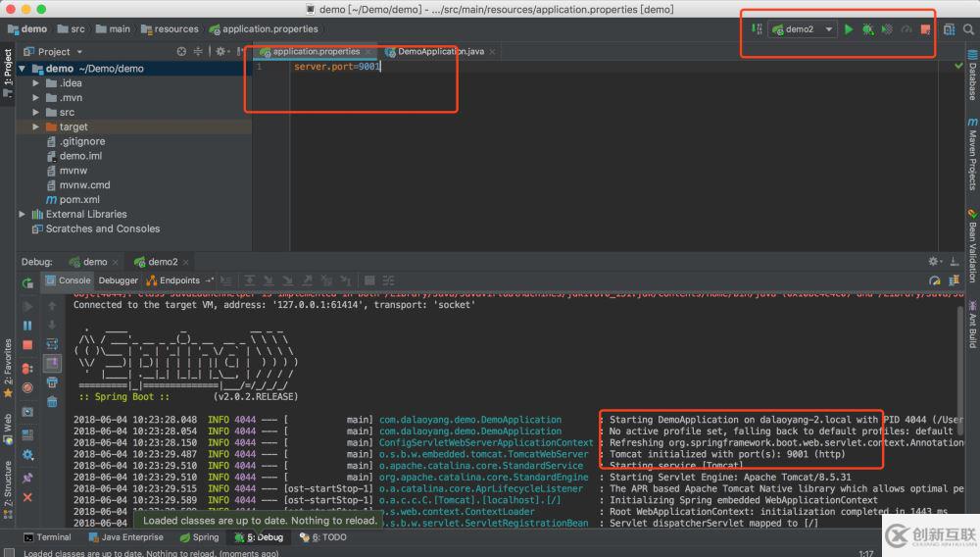The image size is (980, 557).
Task: Open the Database side panel
Action: pos(972,76)
